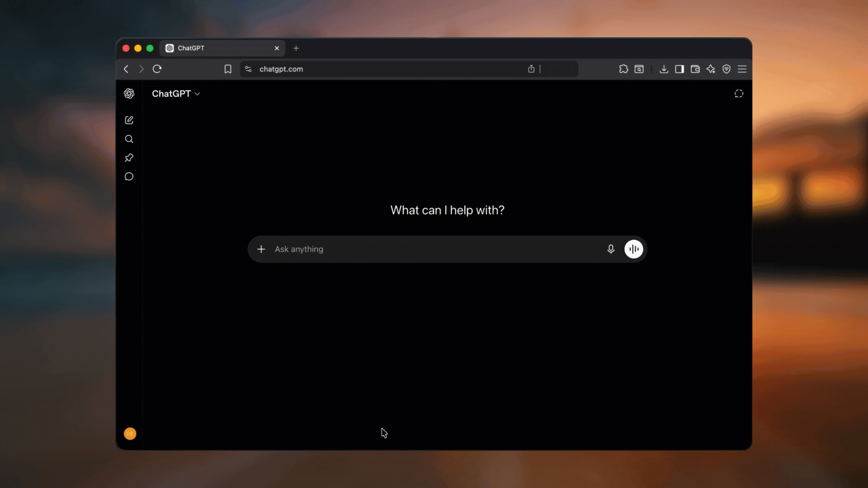
Task: Show browser downloads
Action: (664, 69)
